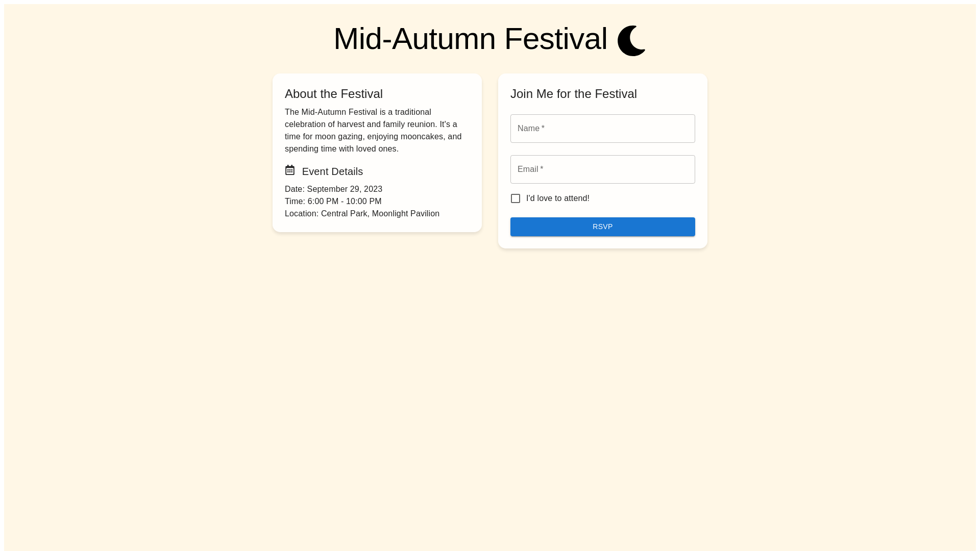This screenshot has width=980, height=551.
Task: Click the word "mooncakes" in the description
Action: tap(422, 137)
